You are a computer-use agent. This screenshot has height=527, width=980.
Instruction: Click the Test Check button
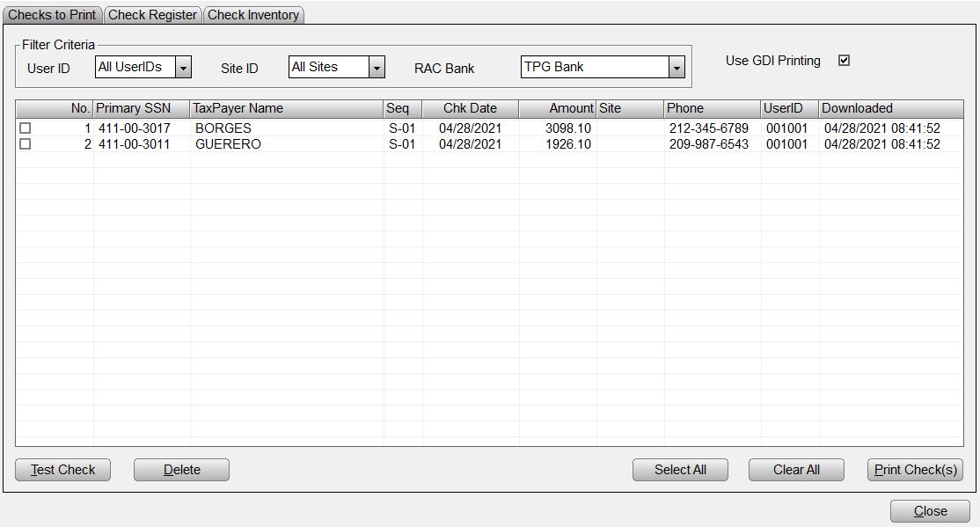[x=62, y=470]
